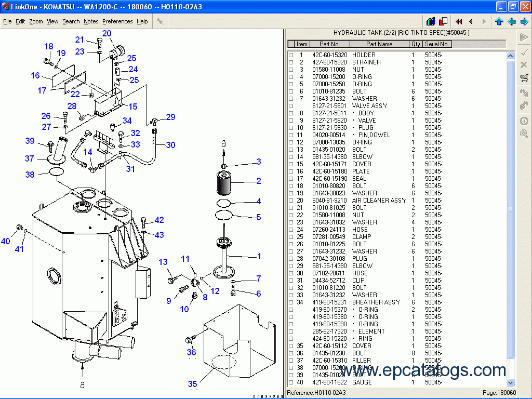Click the blue right arrow icon
This screenshot has height=399, width=532.
click(x=524, y=22)
